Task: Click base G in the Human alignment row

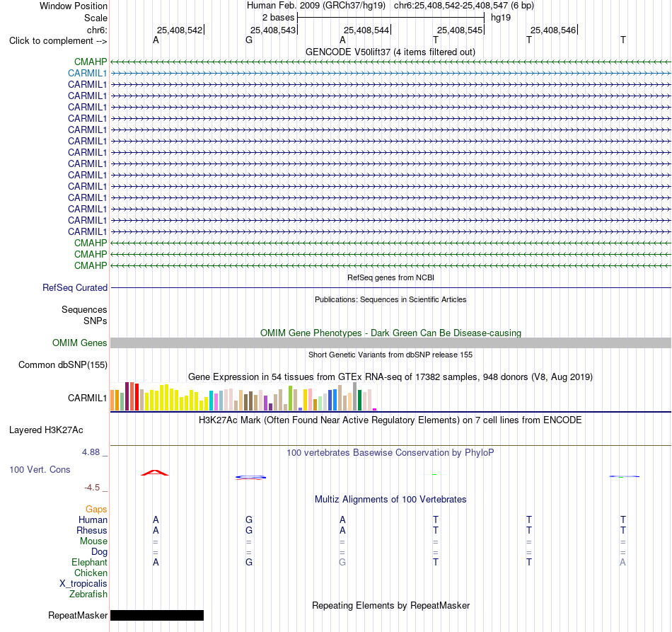Action: coord(249,519)
